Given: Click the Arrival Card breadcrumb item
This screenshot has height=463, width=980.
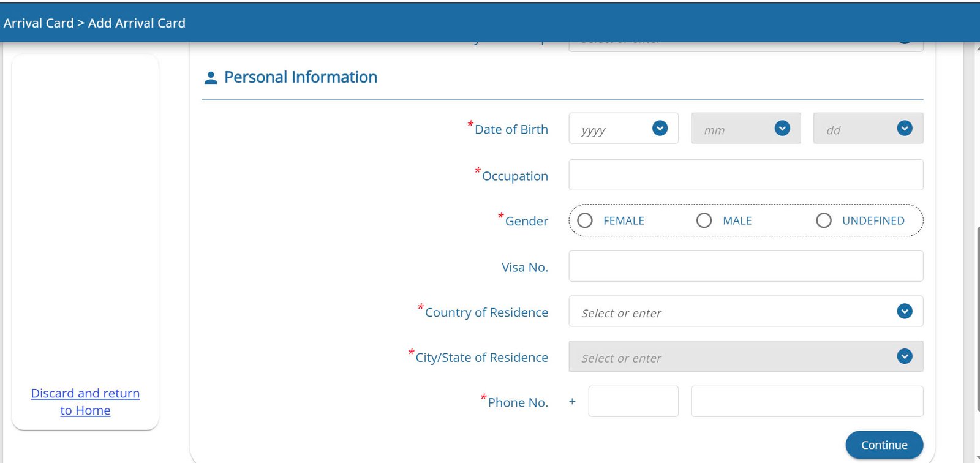Looking at the screenshot, I should [x=39, y=23].
